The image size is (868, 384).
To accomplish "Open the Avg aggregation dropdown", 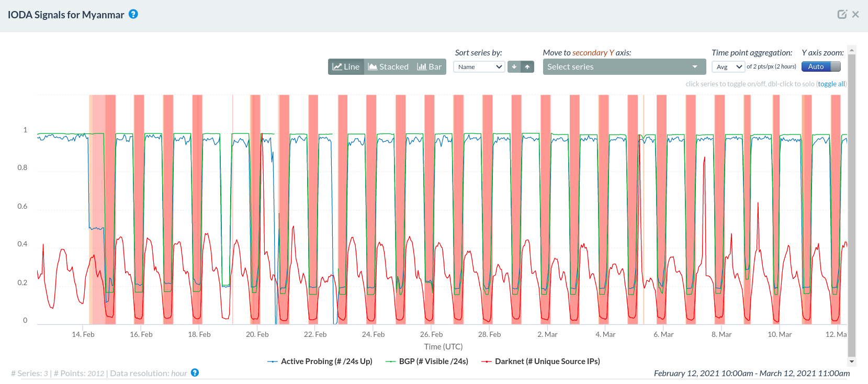I will pos(728,67).
